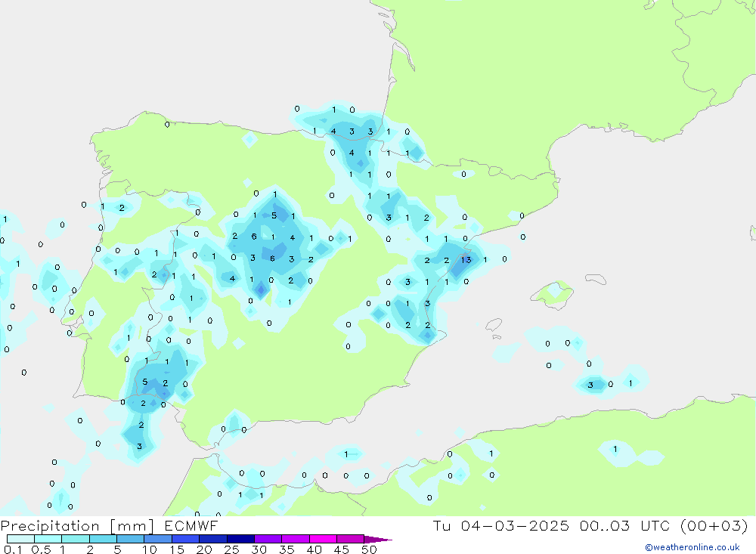The height and width of the screenshot is (554, 756).
Task: Click the legend label "15"
Action: click(x=177, y=549)
